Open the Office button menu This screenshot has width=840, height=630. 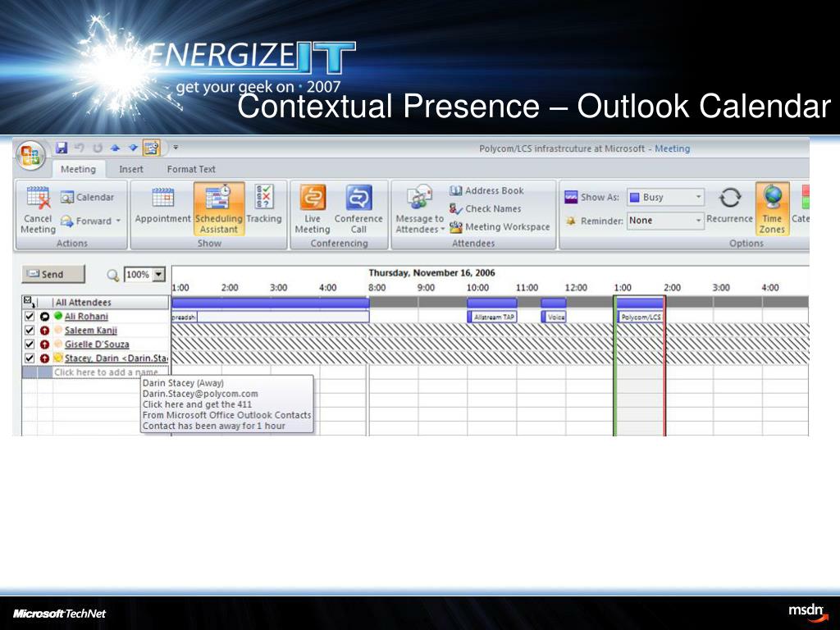coord(30,156)
